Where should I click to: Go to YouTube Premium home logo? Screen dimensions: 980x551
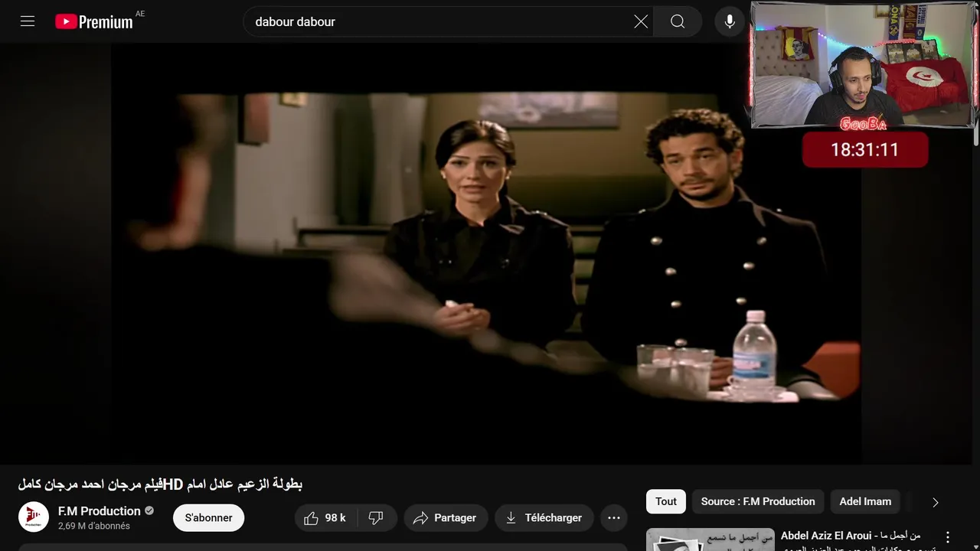point(94,21)
